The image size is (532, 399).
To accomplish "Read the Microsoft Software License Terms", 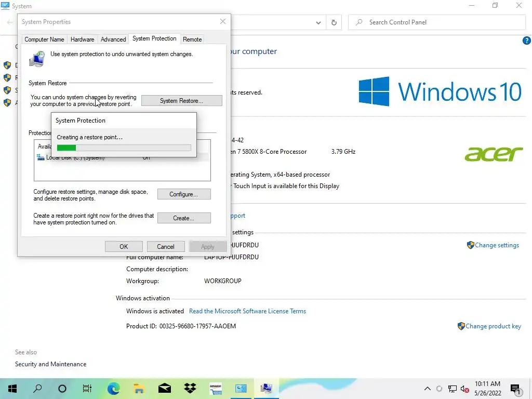I will pyautogui.click(x=247, y=311).
